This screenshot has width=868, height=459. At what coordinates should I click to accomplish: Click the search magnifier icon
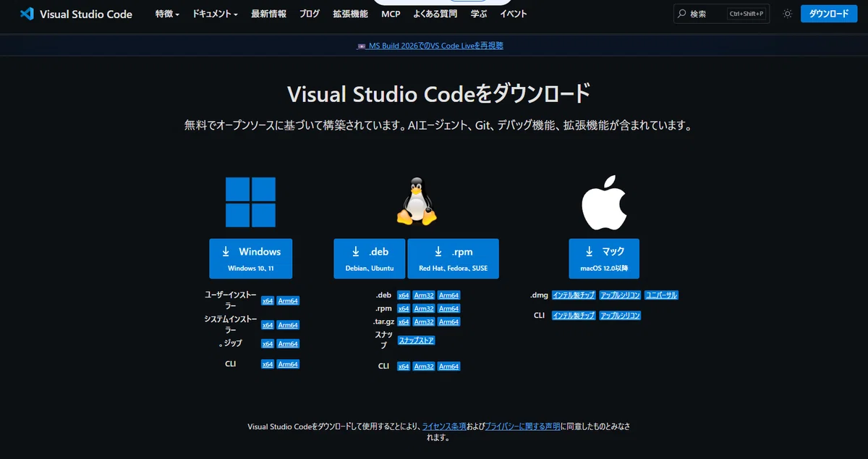coord(681,14)
